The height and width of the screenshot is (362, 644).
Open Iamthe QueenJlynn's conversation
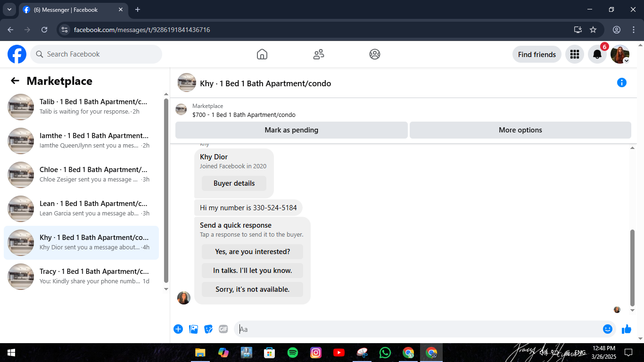click(x=81, y=141)
